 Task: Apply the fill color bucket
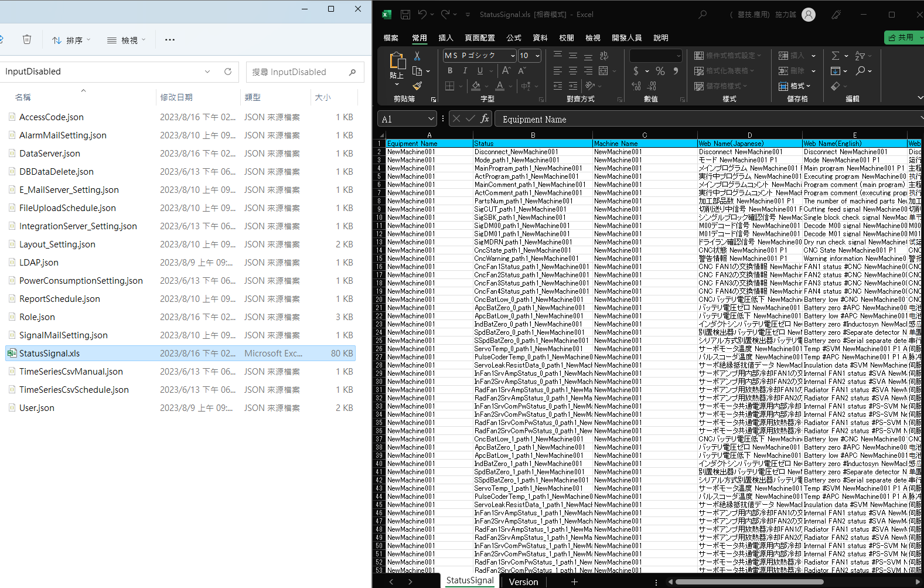[476, 86]
